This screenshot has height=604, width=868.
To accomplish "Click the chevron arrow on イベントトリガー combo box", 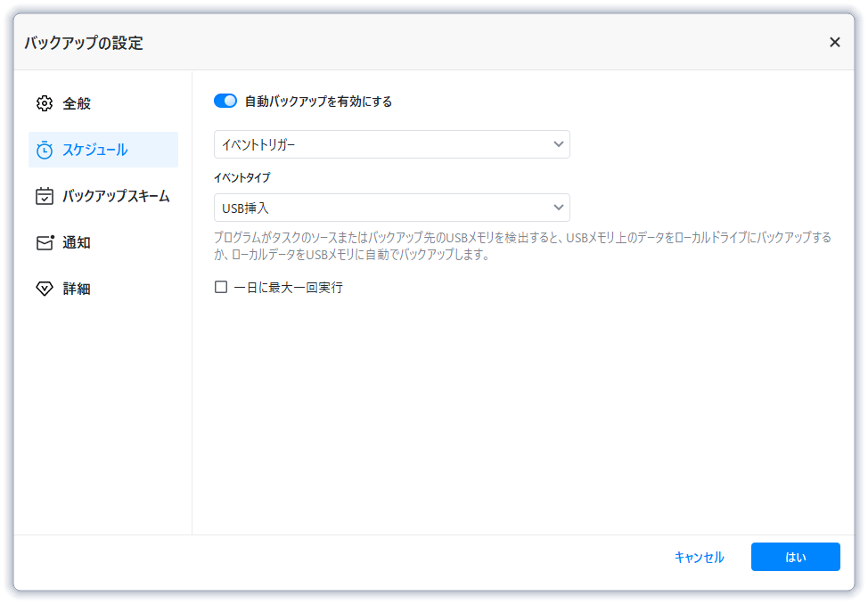I will click(x=559, y=144).
